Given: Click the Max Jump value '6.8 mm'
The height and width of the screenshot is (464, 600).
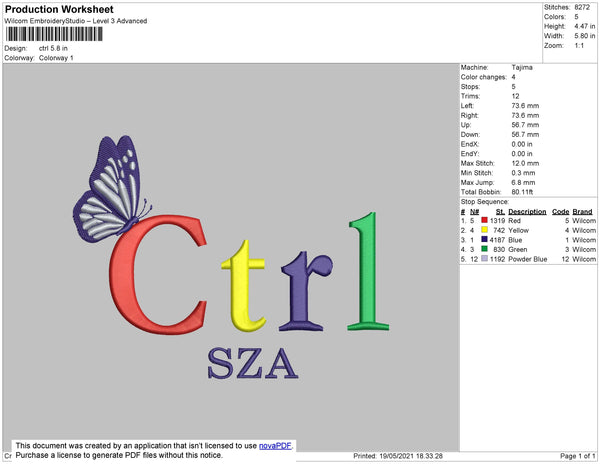Looking at the screenshot, I should tap(523, 182).
